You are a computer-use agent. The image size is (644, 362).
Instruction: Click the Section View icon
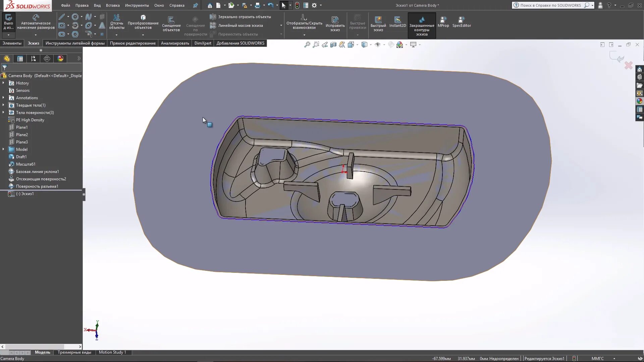coord(333,45)
